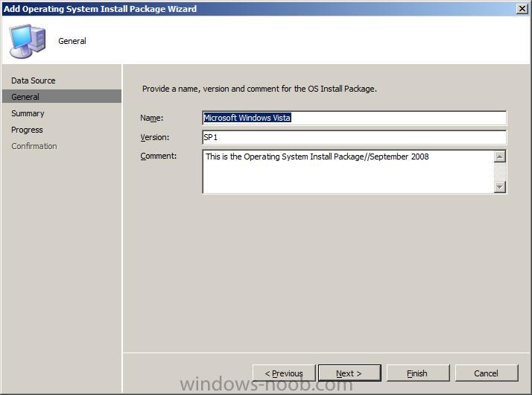The width and height of the screenshot is (532, 395).
Task: Click the Name: label
Action: click(152, 118)
